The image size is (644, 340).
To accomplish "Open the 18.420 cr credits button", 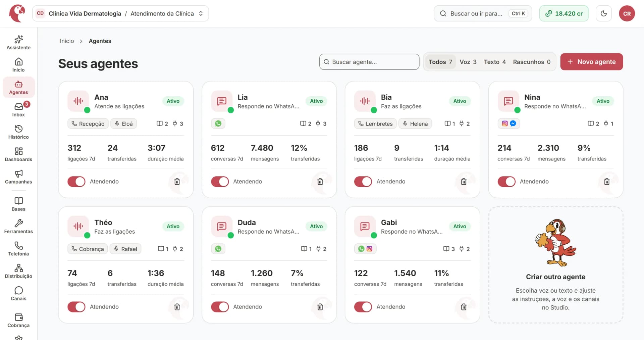I will coord(564,13).
